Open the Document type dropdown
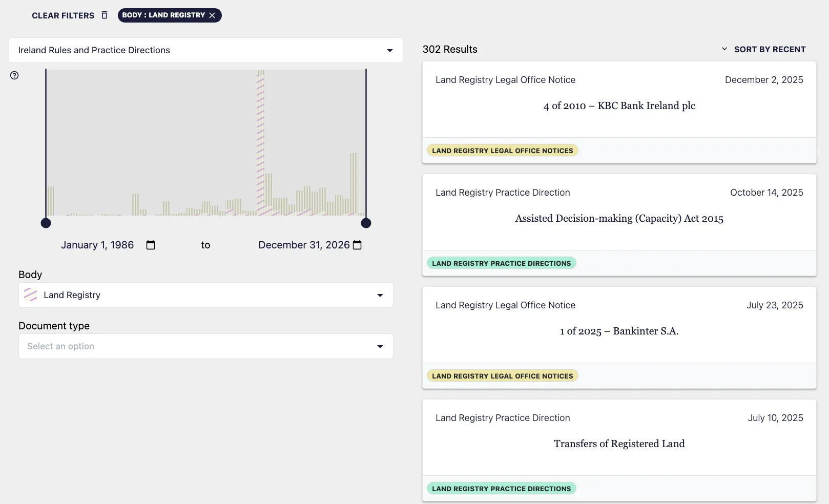Image resolution: width=829 pixels, height=504 pixels. [380, 346]
